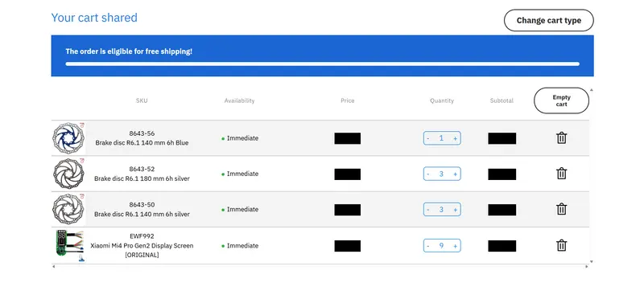The width and height of the screenshot is (644, 295).
Task: Click quantity field showing 9
Action: 441,246
